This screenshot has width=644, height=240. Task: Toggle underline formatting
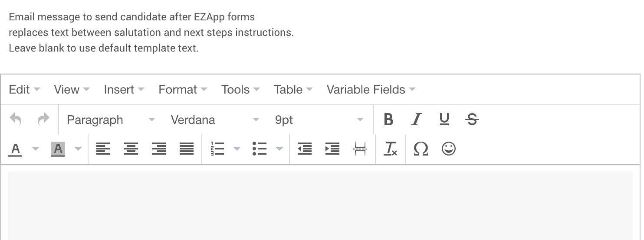[x=444, y=120]
